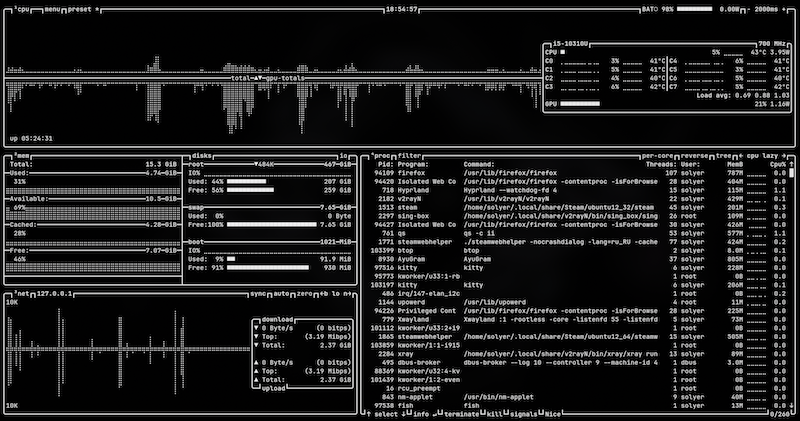Toggle reverse sorting of processes
800x421 pixels.
(x=693, y=156)
